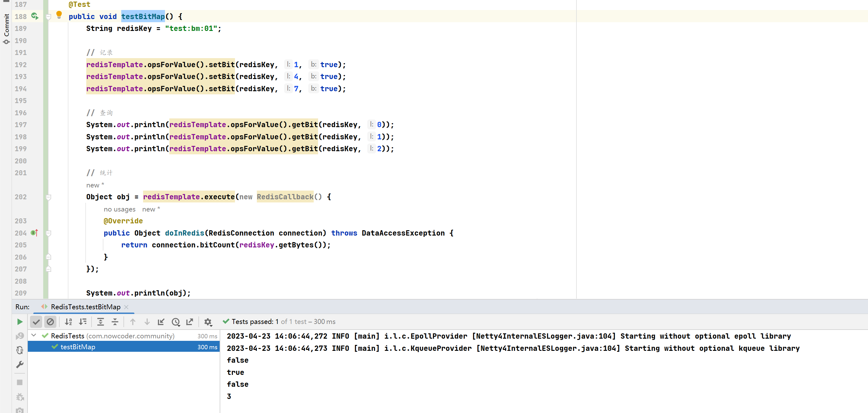The image size is (868, 413).
Task: Click the RedisCallback class name
Action: click(x=285, y=197)
